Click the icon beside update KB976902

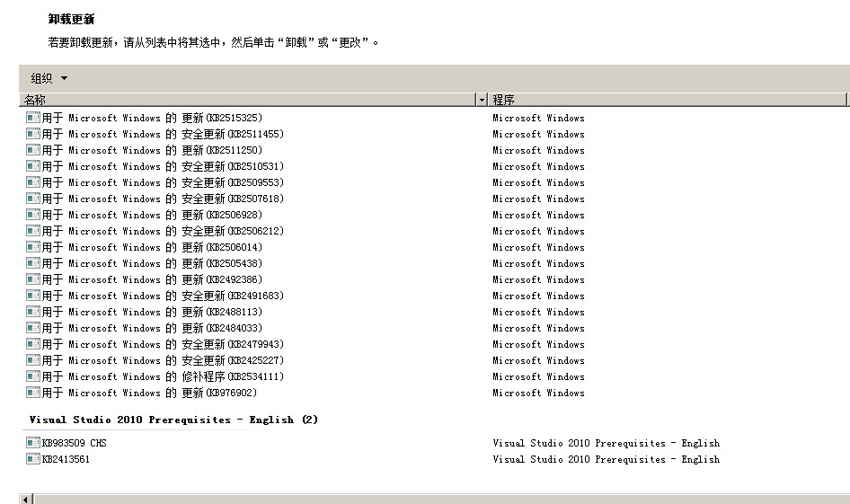click(33, 393)
